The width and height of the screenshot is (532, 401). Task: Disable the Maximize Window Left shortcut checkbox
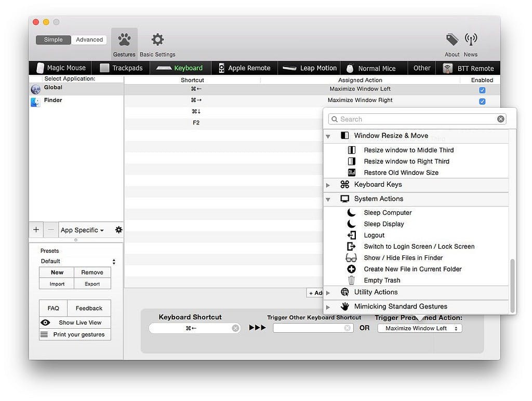click(x=482, y=90)
